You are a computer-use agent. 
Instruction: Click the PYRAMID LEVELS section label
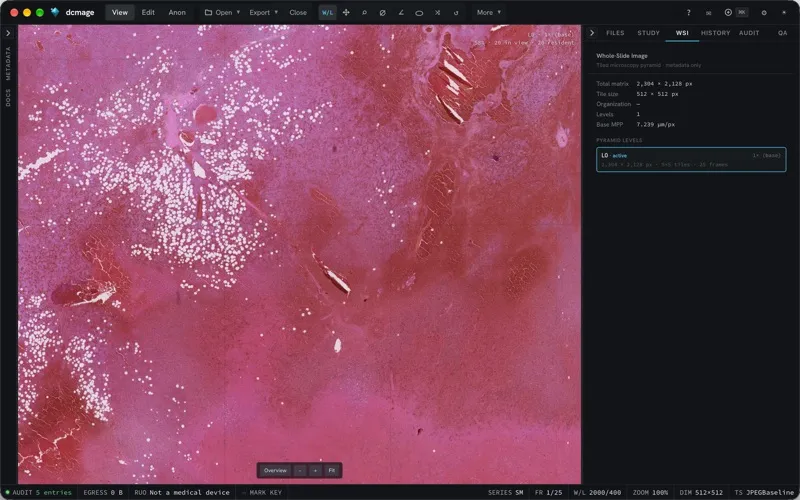pyautogui.click(x=619, y=140)
